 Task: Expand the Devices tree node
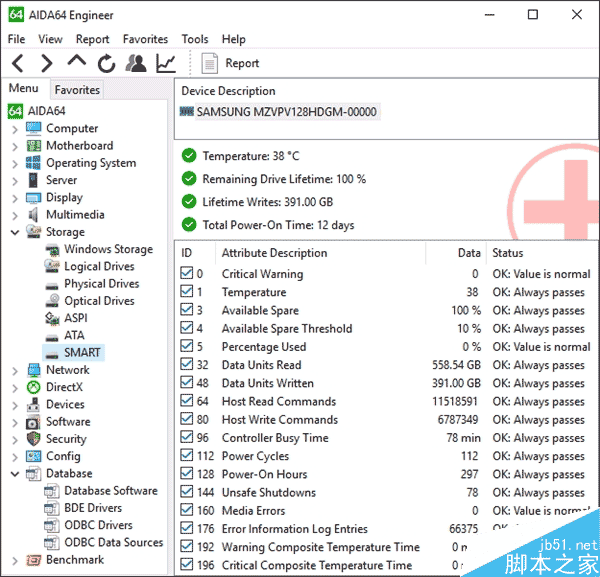point(15,405)
